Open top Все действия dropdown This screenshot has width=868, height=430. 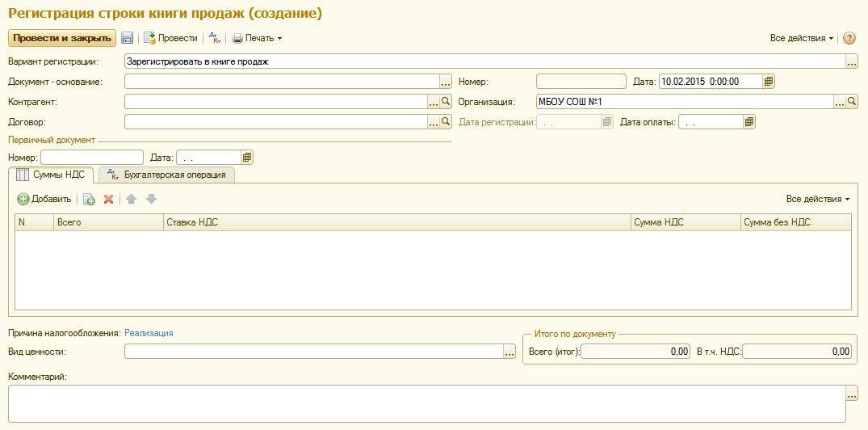click(x=802, y=38)
